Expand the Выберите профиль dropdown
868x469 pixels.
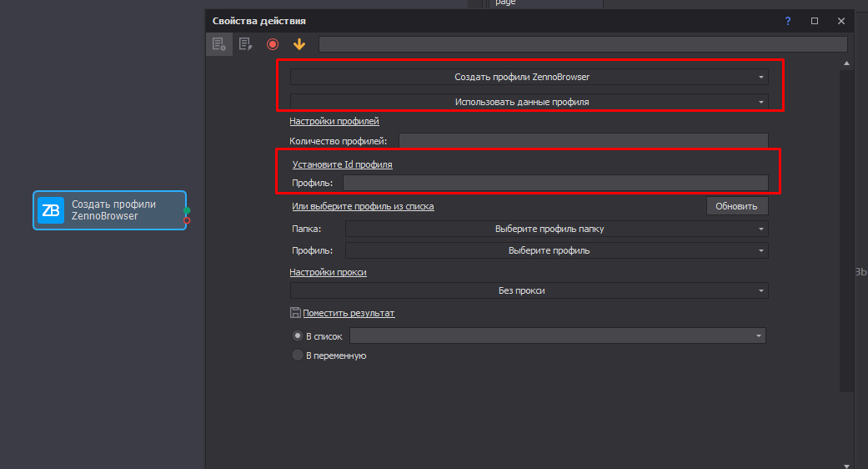tap(556, 250)
